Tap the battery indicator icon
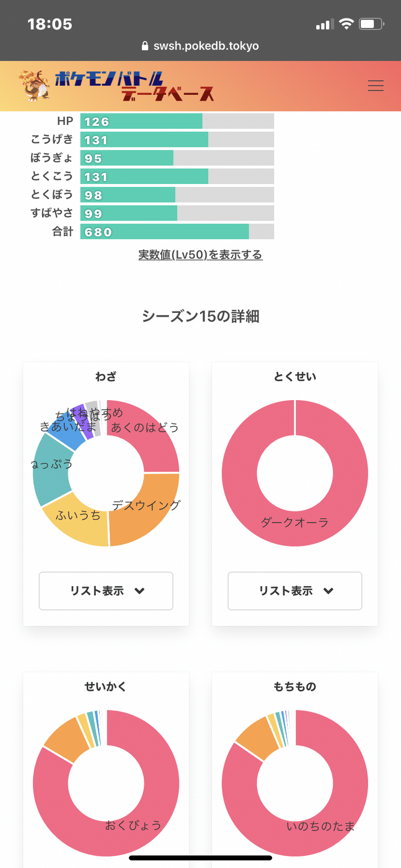The image size is (401, 868). [371, 24]
